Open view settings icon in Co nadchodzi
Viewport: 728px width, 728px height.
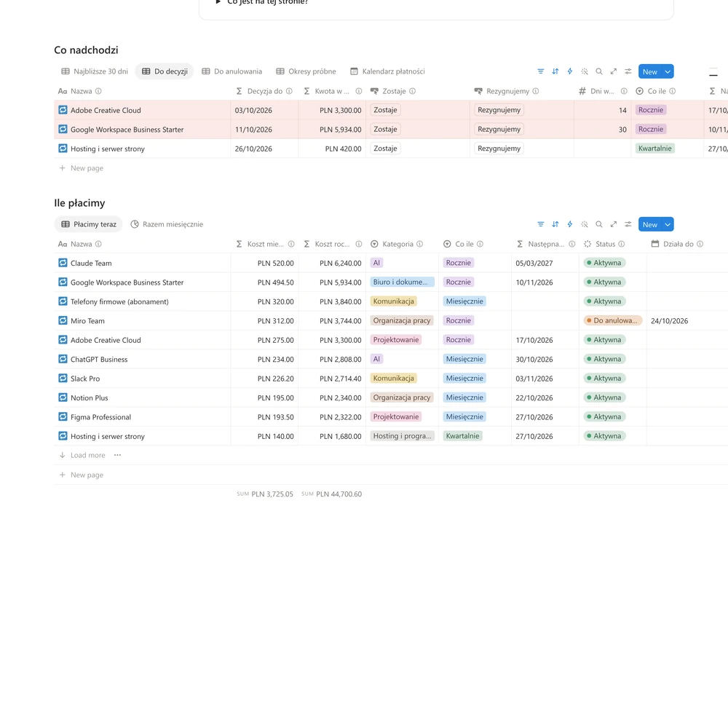pyautogui.click(x=628, y=71)
